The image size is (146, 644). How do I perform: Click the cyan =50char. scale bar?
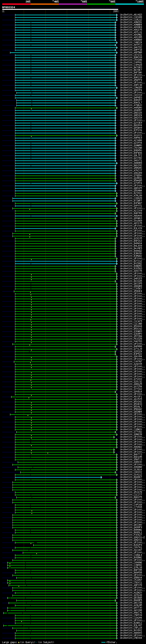tap(104, 642)
